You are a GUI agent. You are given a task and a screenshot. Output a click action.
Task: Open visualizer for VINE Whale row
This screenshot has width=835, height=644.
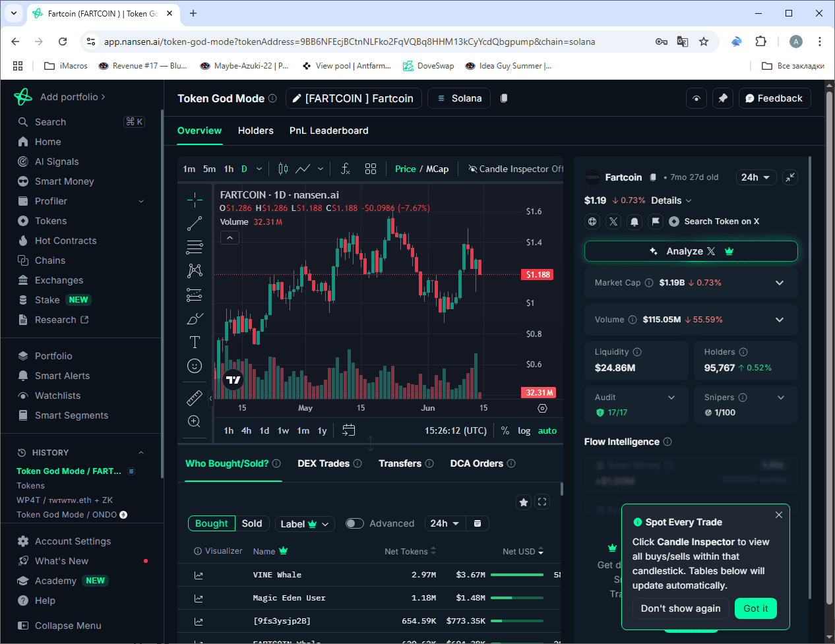(x=199, y=575)
